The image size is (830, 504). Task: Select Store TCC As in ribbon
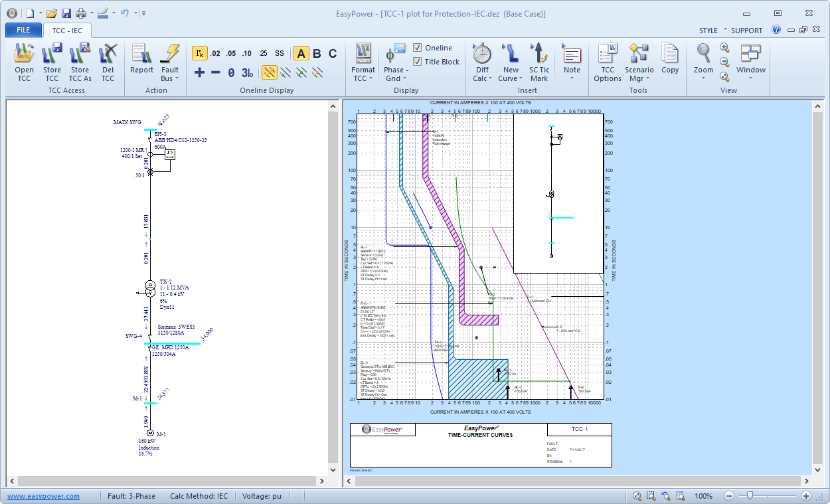(x=80, y=62)
